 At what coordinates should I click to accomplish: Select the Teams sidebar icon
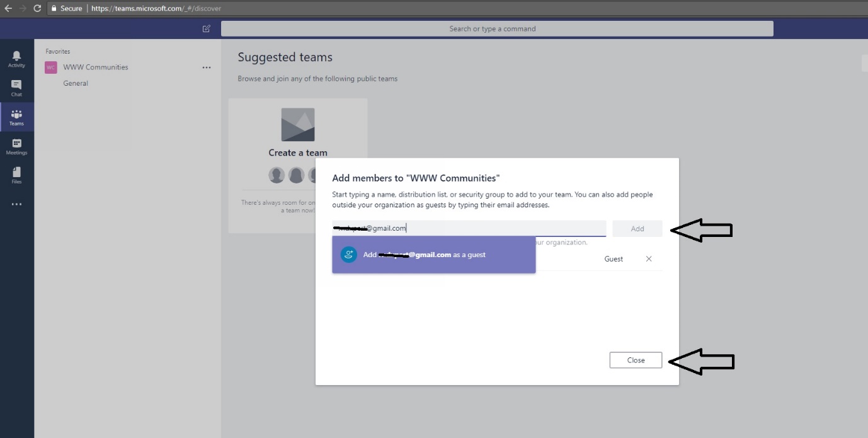16,117
